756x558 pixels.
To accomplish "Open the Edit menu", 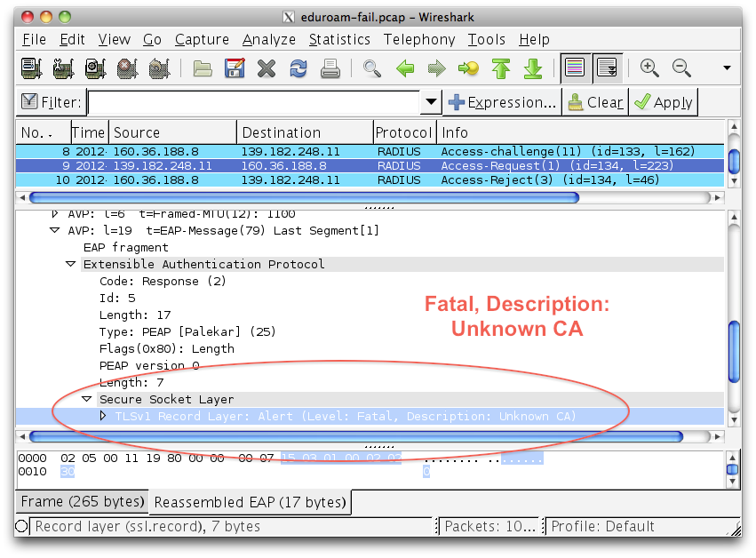I will (72, 40).
